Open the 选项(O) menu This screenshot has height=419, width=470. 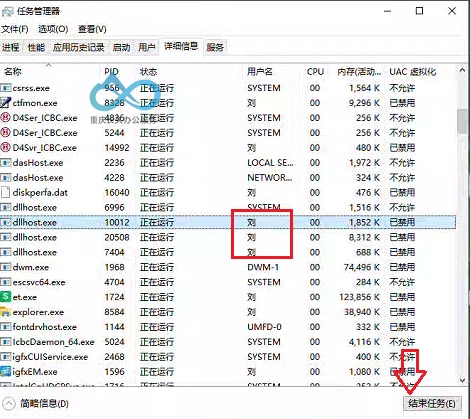[x=53, y=29]
